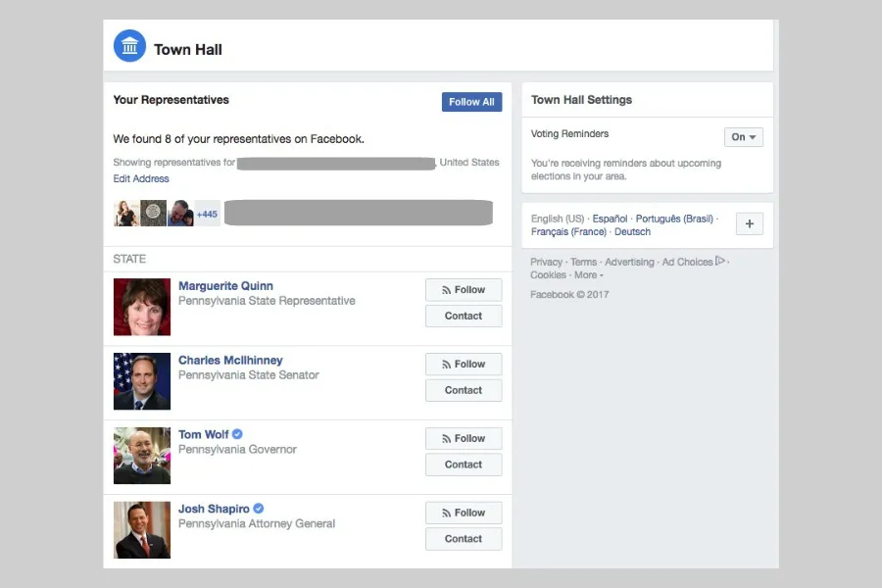882x588 pixels.
Task: Click Charles McIlhinney's profile picture
Action: click(x=141, y=381)
